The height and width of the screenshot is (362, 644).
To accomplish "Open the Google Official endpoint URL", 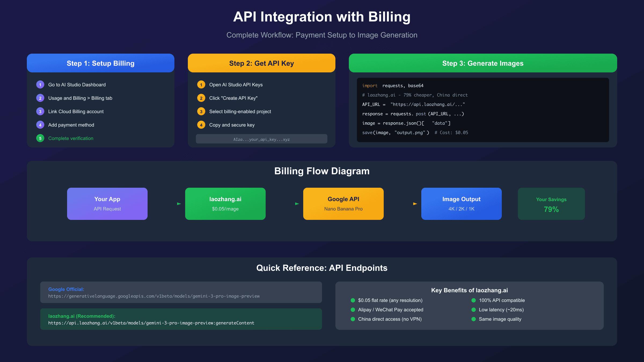I will click(154, 296).
